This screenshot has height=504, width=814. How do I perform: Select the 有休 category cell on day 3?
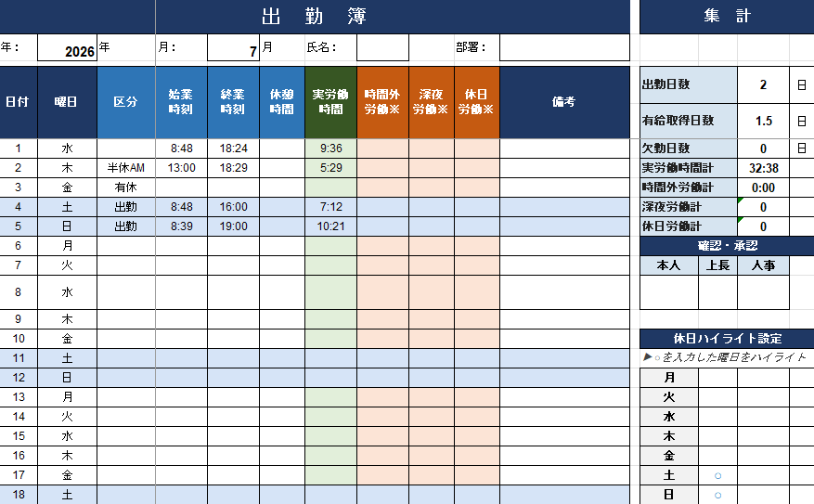126,187
